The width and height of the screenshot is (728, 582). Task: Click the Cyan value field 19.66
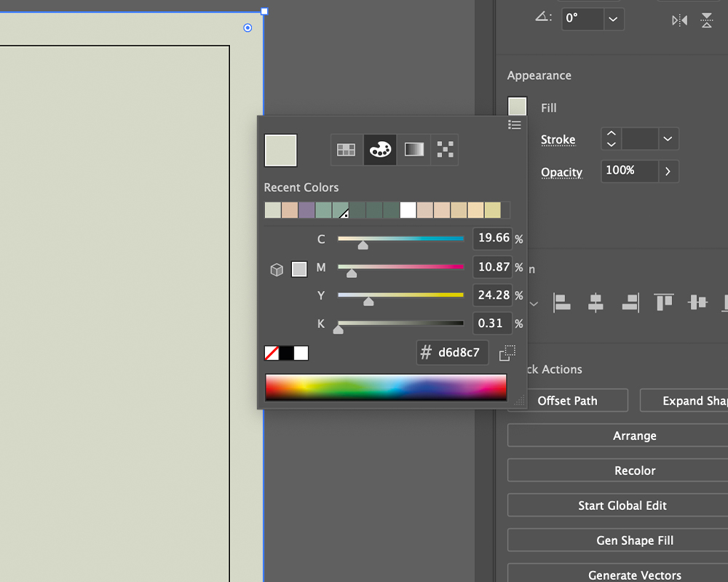[493, 238]
